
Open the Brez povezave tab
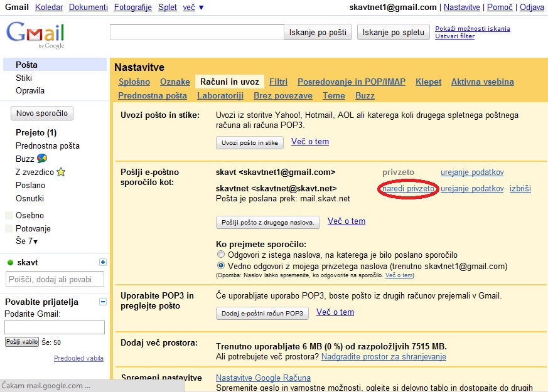coord(283,95)
